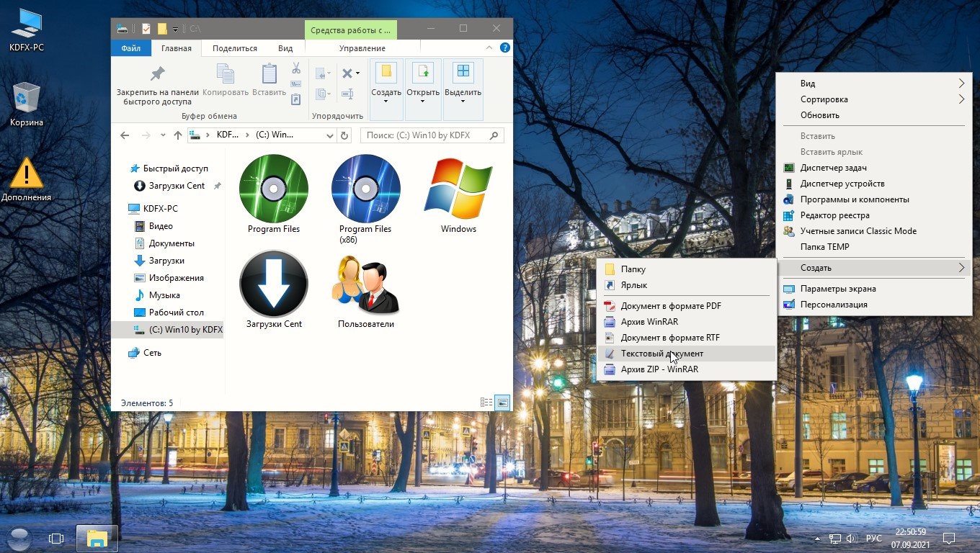
Task: Expand the Создать ribbon dropdown
Action: tap(386, 90)
